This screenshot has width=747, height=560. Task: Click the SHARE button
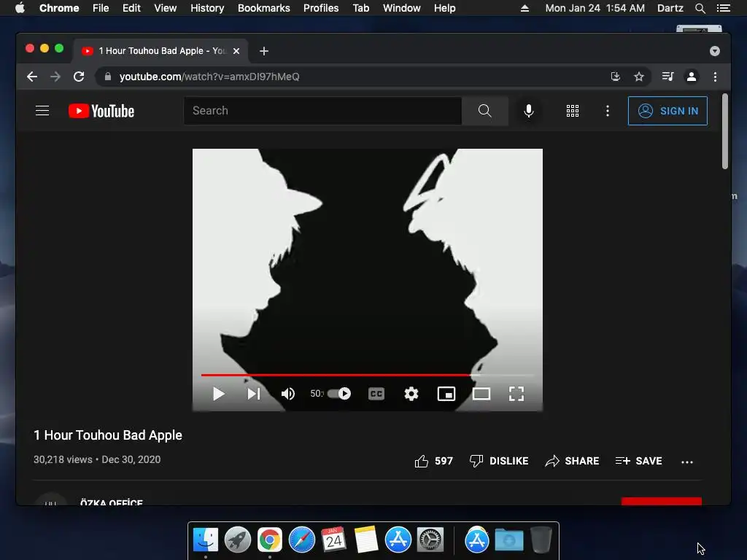(x=572, y=461)
